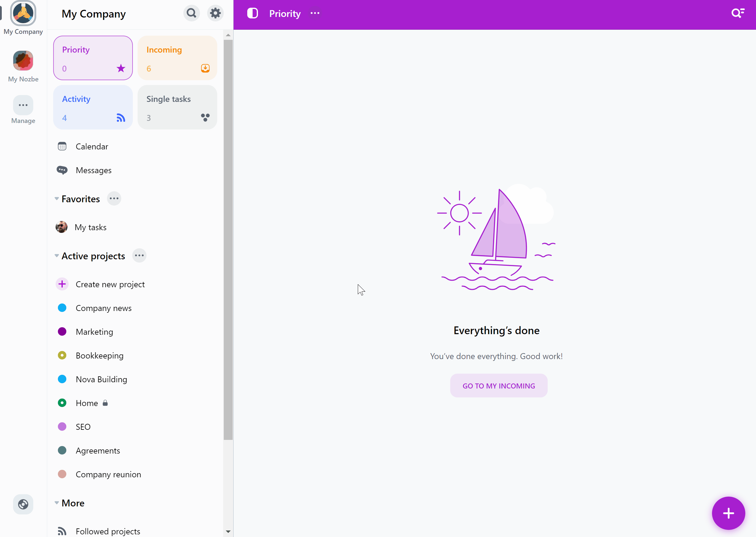Expand the Active projects section
This screenshot has width=756, height=537.
click(56, 256)
